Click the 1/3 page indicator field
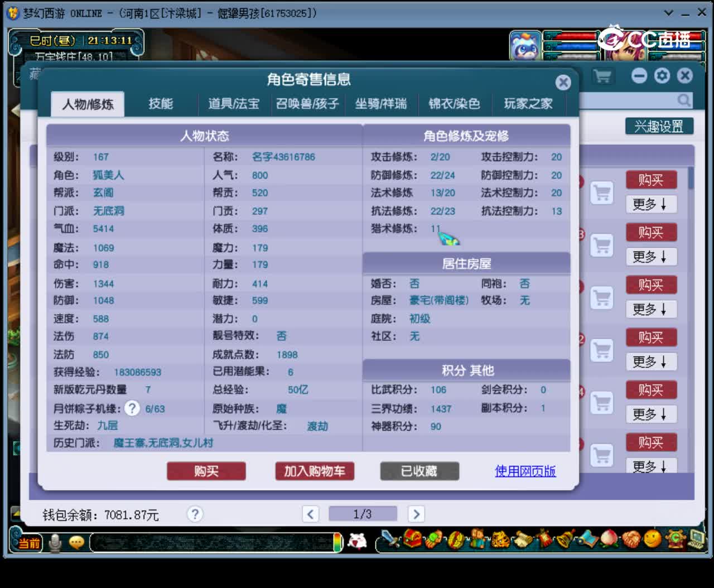 [x=363, y=514]
